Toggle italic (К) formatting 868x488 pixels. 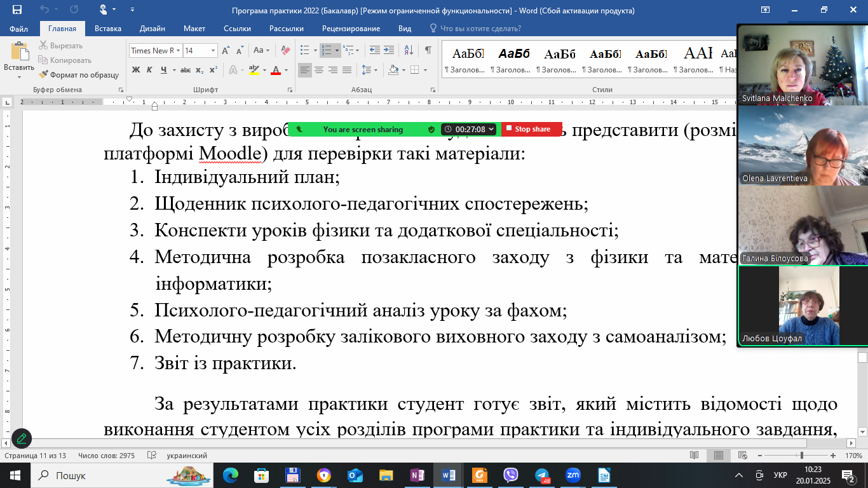pyautogui.click(x=150, y=70)
